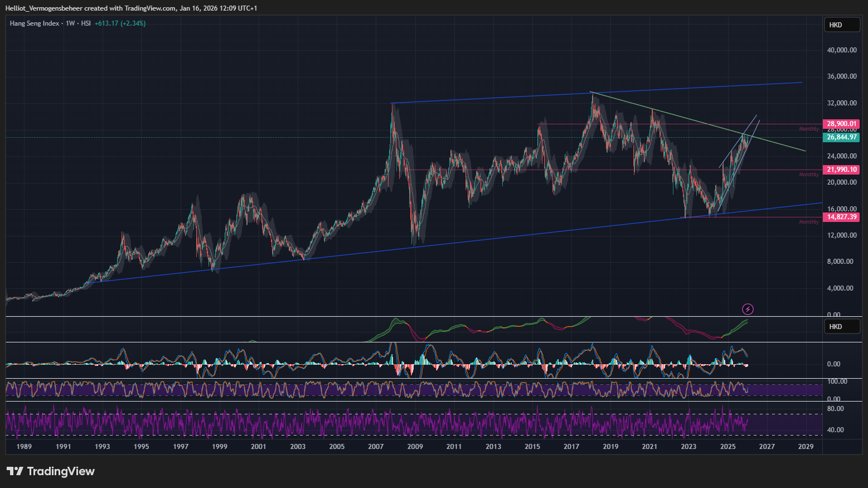Click the purple lightning bolt icon
This screenshot has height=488, width=868.
[748, 309]
